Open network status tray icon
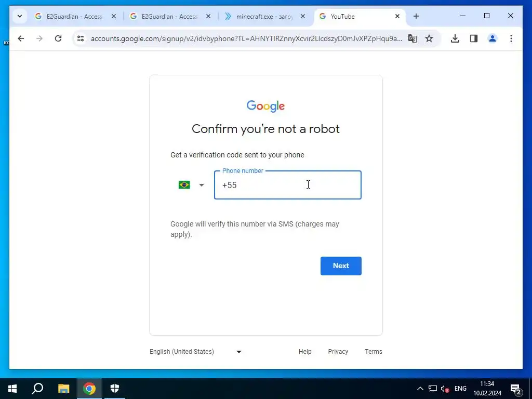This screenshot has width=532, height=399. [433, 389]
